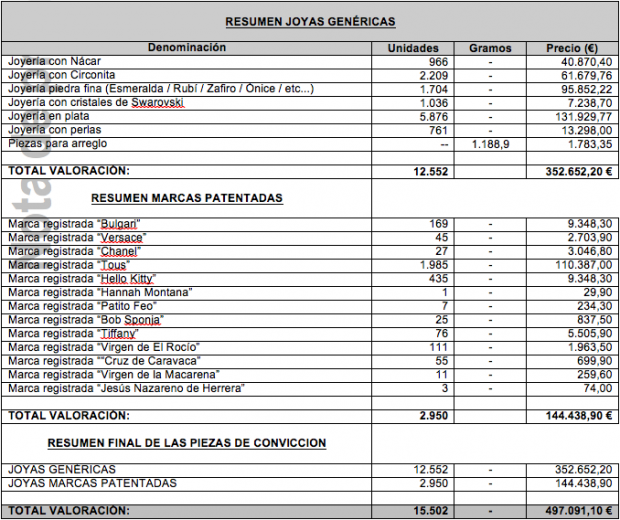
Task: Select the 'Joyería piedra fina' row label
Action: click(161, 89)
